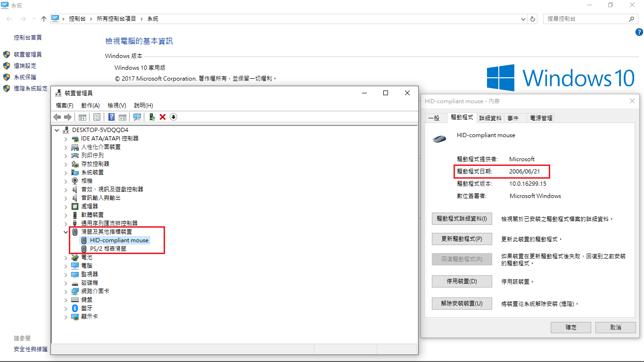Open the 安全性與維護 link
The image size is (644, 362).
[x=31, y=349]
